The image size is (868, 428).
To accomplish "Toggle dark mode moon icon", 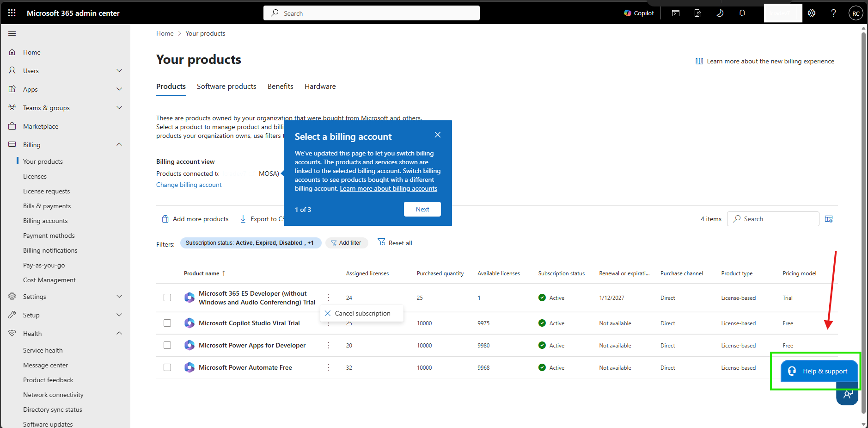I will click(x=720, y=13).
